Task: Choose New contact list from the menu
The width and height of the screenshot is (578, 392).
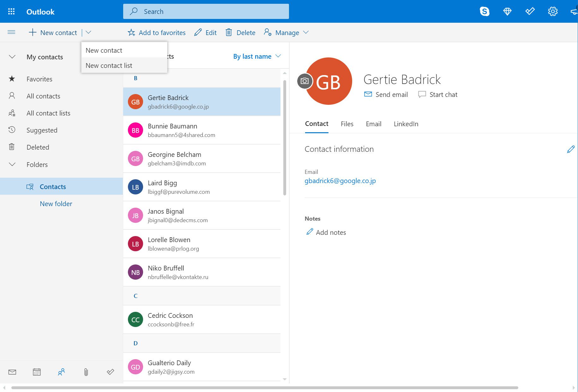Action: click(124, 65)
